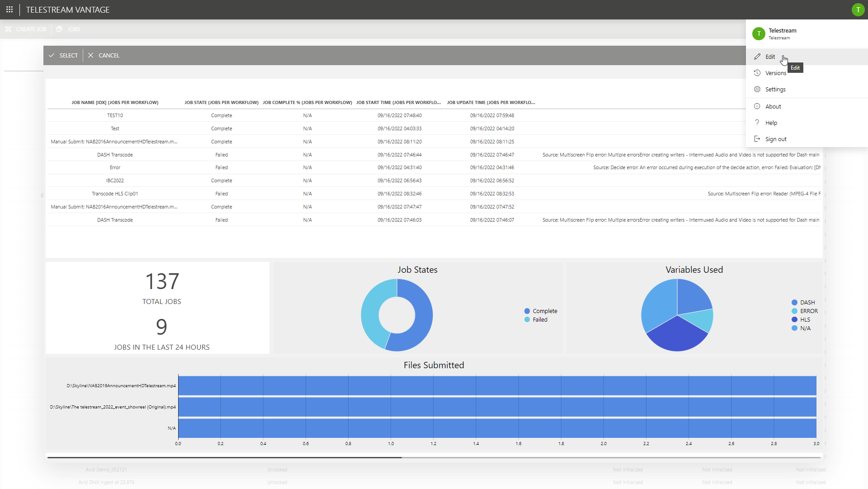Click the 09/16/2022 08:11:20 start time cell

400,142
